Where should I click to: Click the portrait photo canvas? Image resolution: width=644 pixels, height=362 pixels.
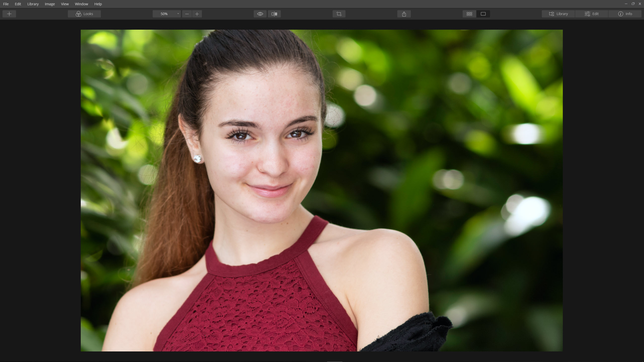pos(321,190)
